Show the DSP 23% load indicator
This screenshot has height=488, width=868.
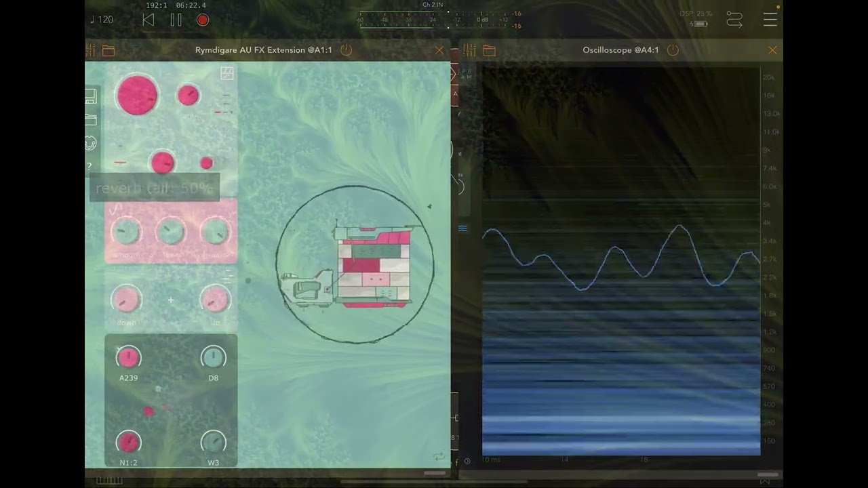click(x=696, y=14)
